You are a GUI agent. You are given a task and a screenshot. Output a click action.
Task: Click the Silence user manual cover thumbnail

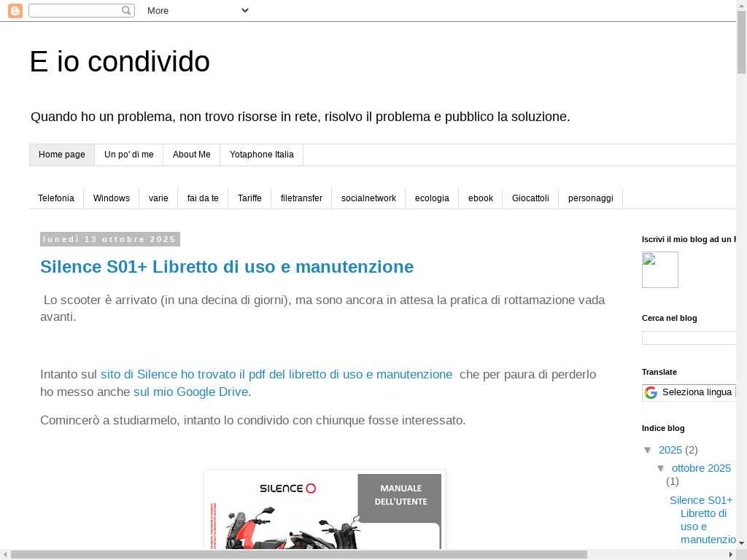325,510
